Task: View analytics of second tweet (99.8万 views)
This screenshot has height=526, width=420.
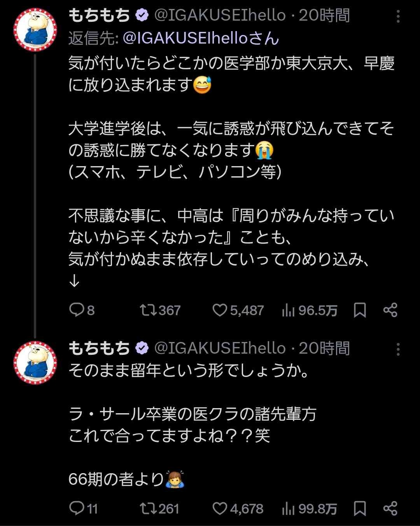Action: tap(288, 508)
